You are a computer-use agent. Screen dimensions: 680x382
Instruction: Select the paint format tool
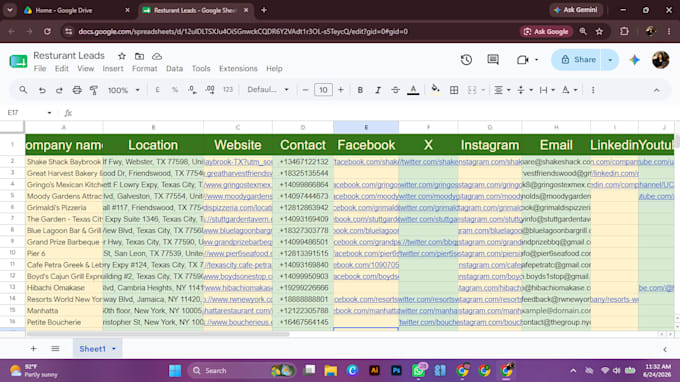point(94,90)
